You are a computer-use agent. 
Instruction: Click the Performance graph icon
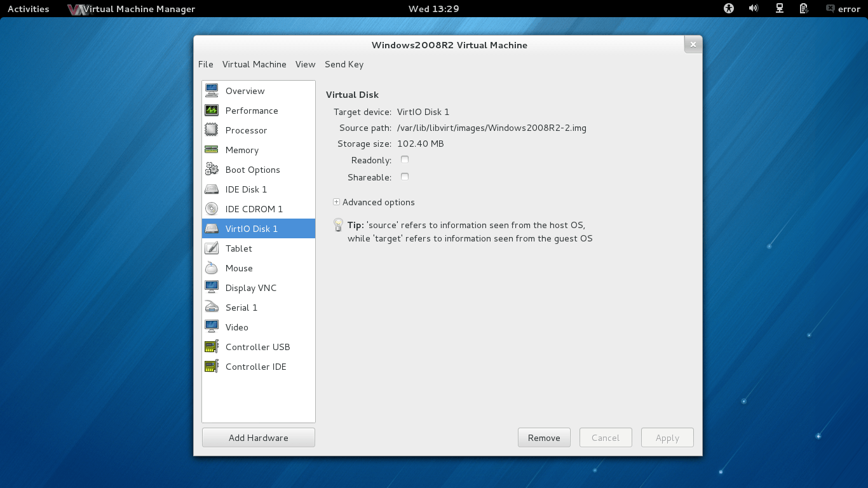tap(212, 111)
